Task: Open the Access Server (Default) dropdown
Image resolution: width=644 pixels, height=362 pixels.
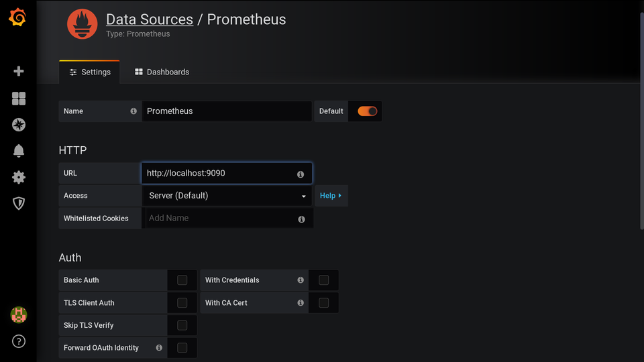Action: click(227, 196)
